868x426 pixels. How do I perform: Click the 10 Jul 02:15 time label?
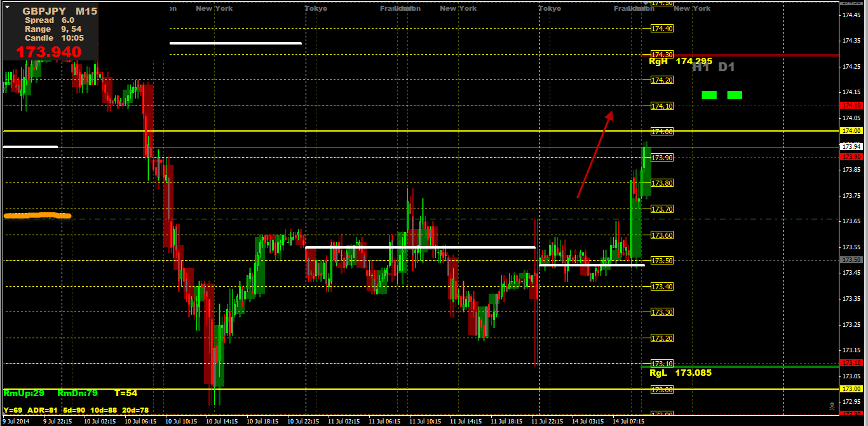tap(99, 421)
